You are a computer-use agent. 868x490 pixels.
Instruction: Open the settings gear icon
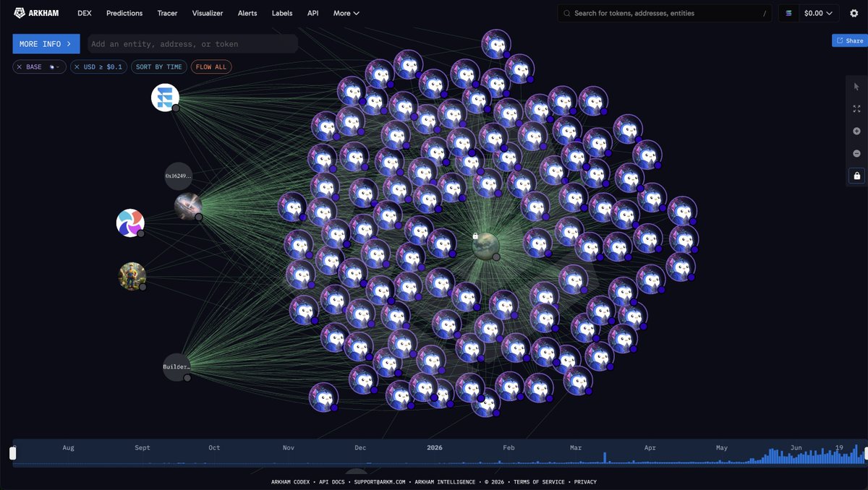click(854, 13)
